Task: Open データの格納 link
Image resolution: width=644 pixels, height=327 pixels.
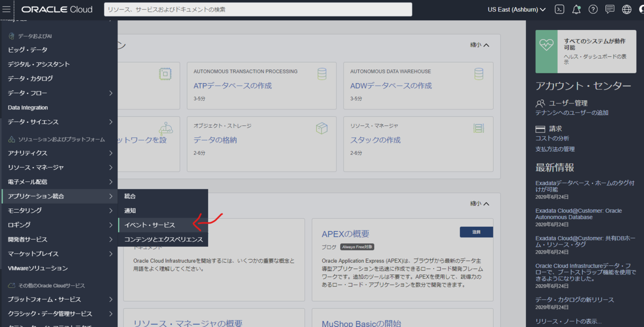Action: [215, 140]
